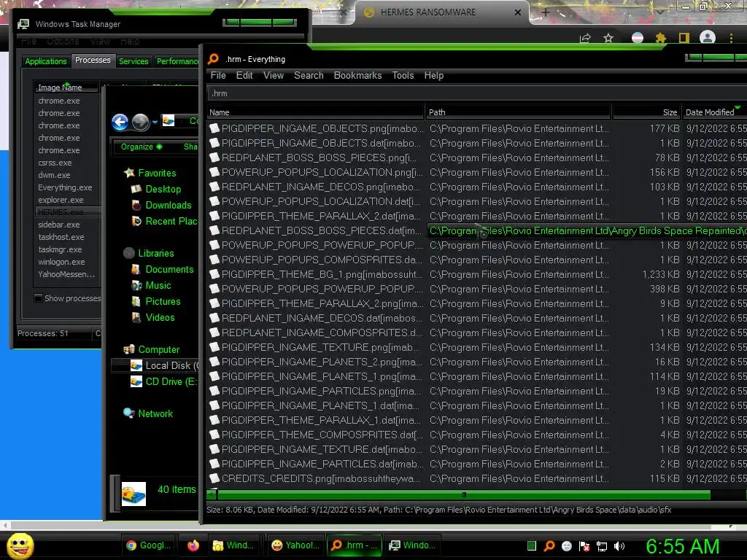Screen dimensions: 747x560
Task: Select CREDITS_CREDITS.png file icon in results
Action: point(214,478)
